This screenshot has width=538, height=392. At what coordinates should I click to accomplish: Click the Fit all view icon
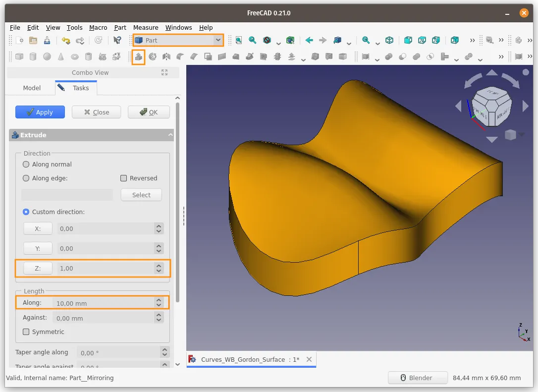pos(238,40)
